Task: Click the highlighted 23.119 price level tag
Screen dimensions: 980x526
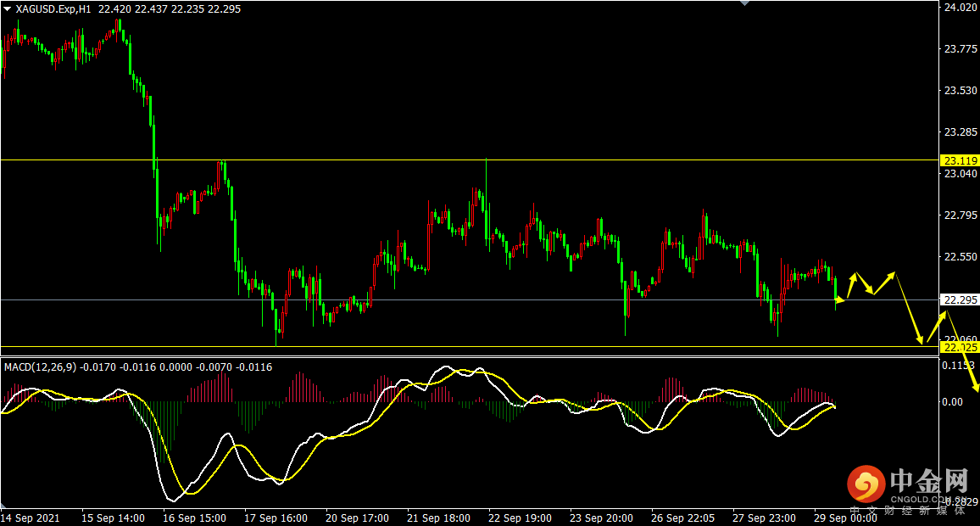Action: [960, 160]
